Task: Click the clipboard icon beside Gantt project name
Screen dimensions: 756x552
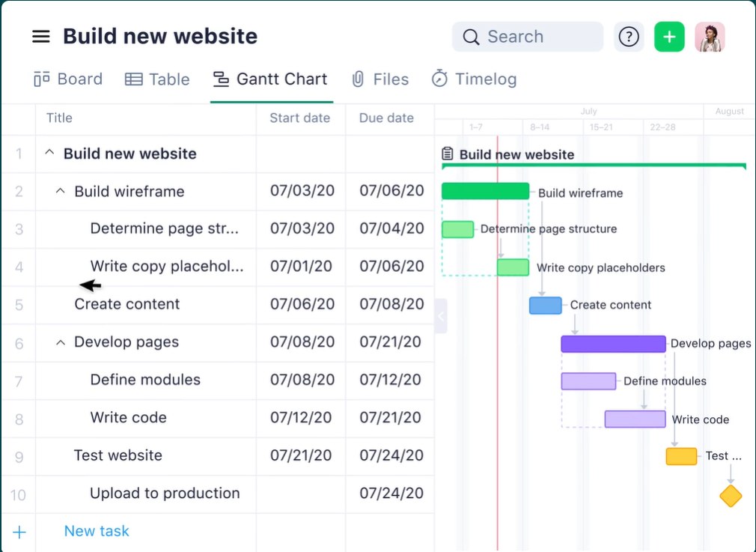Action: pyautogui.click(x=448, y=154)
